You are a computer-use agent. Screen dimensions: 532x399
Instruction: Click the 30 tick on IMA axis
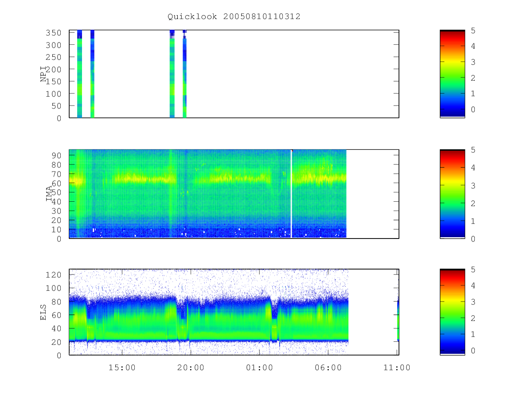pyautogui.click(x=56, y=211)
